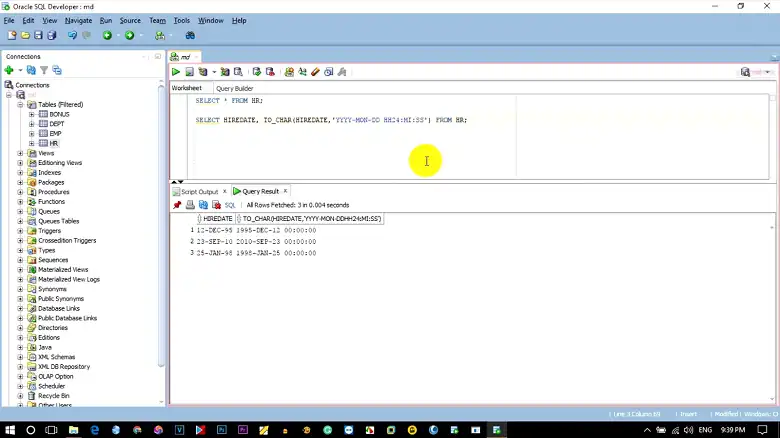Close the Query Result tab
Screen dimensions: 780x438
(285, 191)
